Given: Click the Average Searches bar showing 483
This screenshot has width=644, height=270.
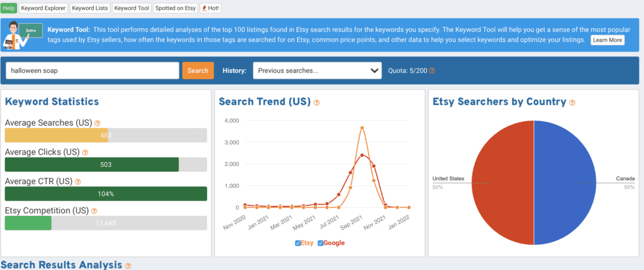Looking at the screenshot, I should tap(106, 136).
